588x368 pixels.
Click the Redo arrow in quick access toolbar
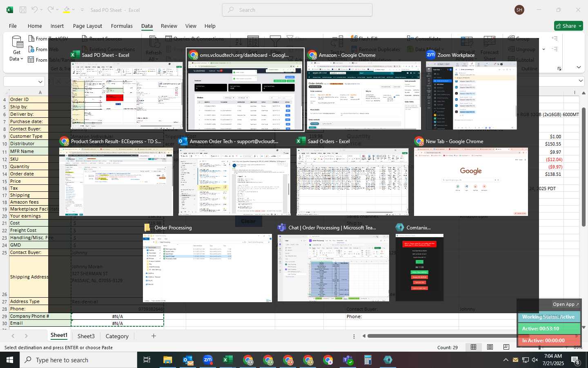pos(50,10)
